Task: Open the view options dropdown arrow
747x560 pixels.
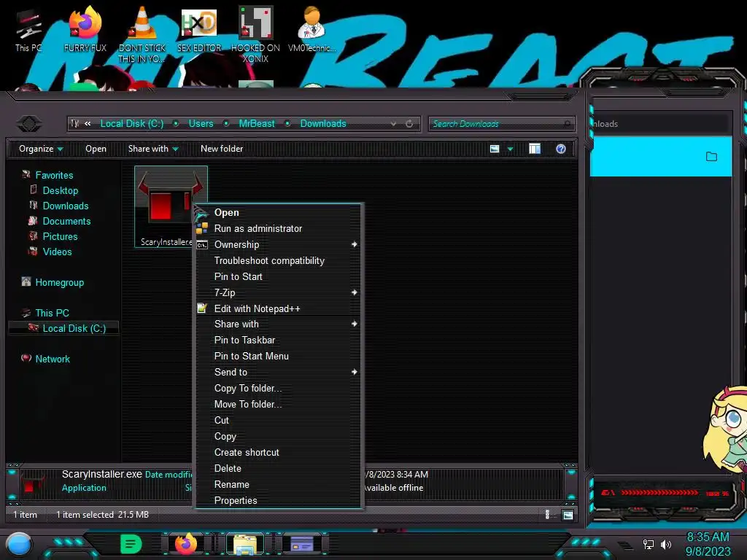Action: 510,149
